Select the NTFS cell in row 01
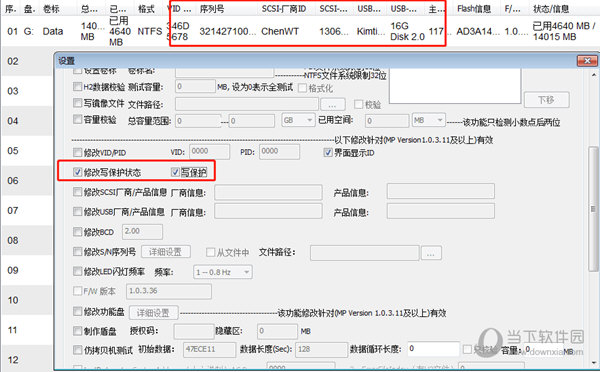The image size is (600, 372). tap(150, 31)
